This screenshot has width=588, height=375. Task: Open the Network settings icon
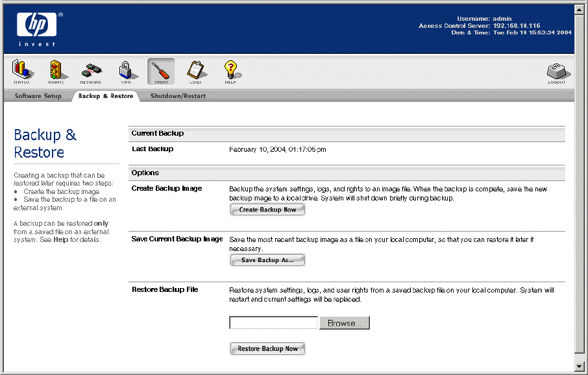point(91,71)
